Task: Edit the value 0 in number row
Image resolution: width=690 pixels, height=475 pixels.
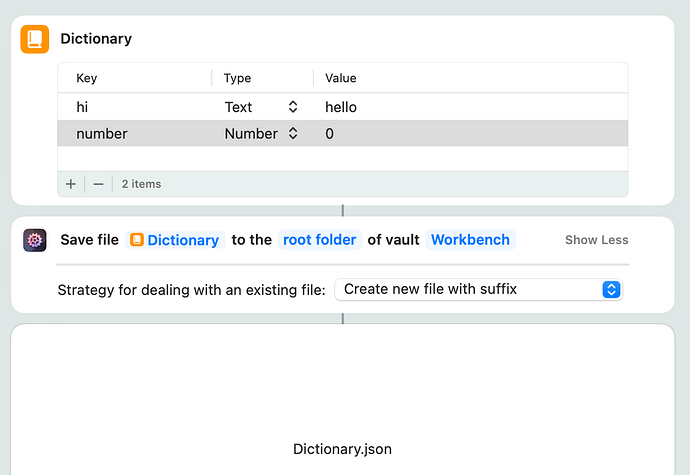Action: pyautogui.click(x=330, y=133)
